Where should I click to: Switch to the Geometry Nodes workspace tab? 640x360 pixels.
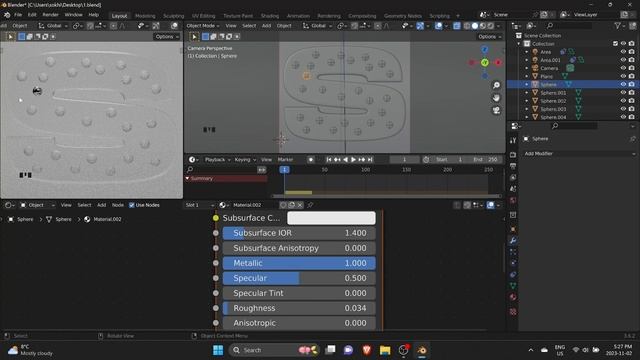click(x=402, y=16)
